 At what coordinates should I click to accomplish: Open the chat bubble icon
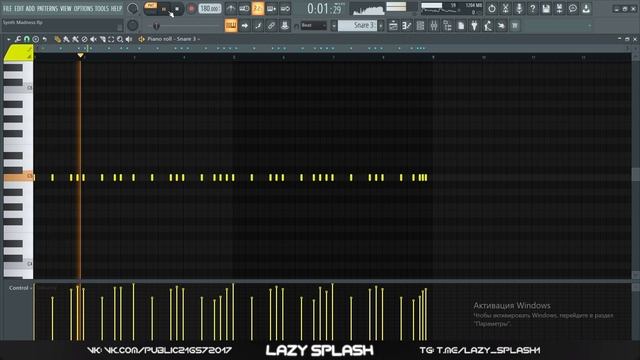573,9
